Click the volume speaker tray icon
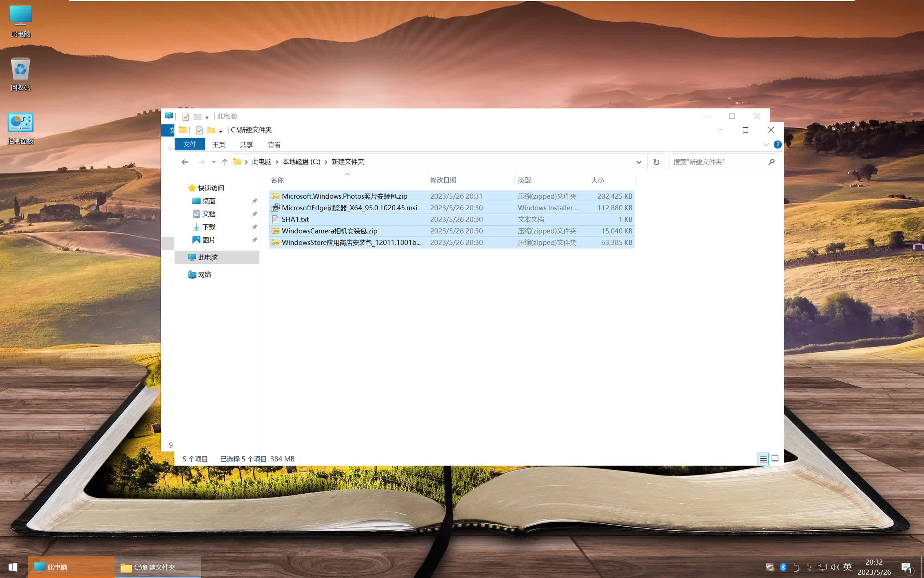924x578 pixels. pos(835,567)
